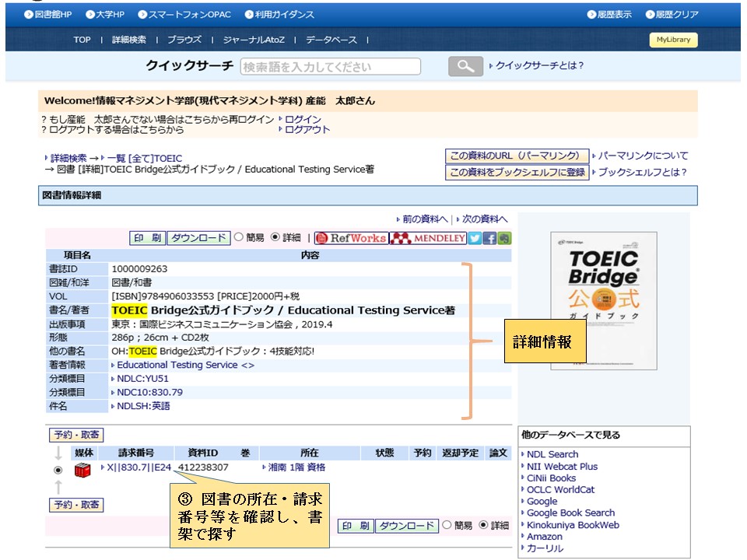
Task: Click the red book media icon
Action: pyautogui.click(x=82, y=471)
